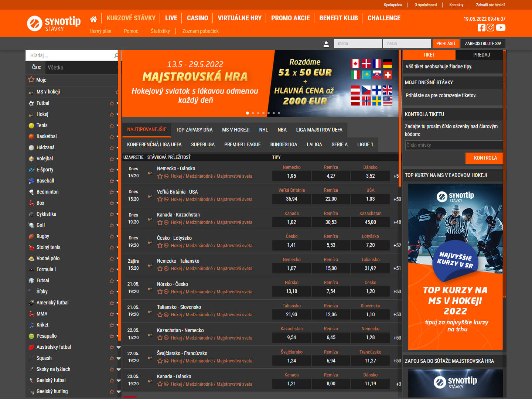Image resolution: width=532 pixels, height=399 pixels.
Task: Click the PRIHLÁSIŤ login button
Action: point(446,44)
